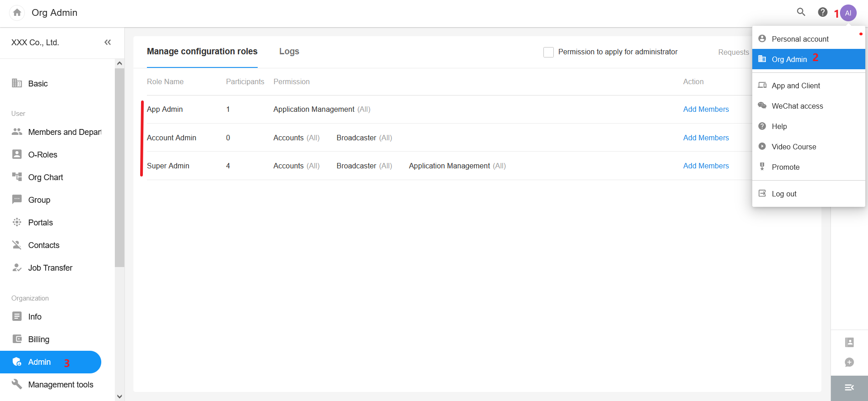Open the contacts icon in right sidebar

tap(849, 342)
